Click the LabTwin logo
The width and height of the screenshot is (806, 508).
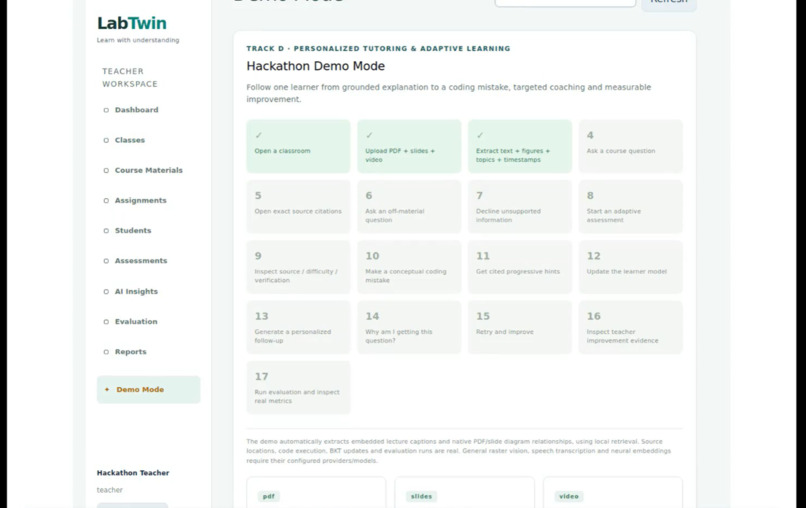click(x=132, y=23)
